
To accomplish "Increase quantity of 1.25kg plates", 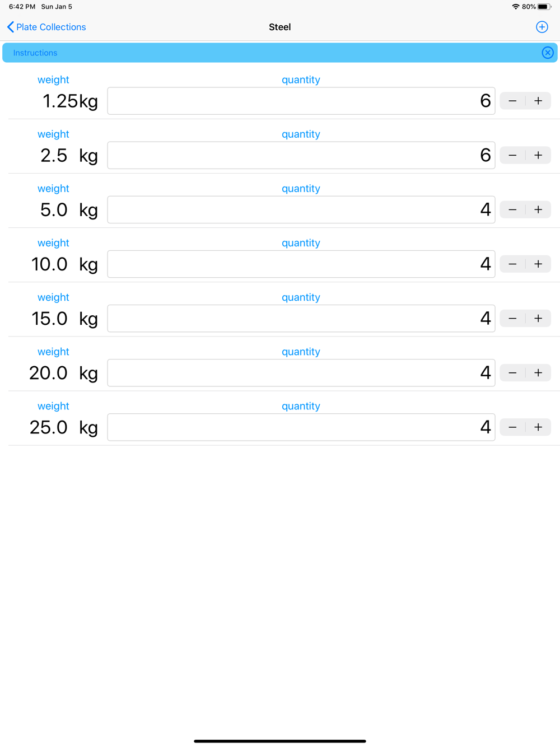I will [538, 101].
